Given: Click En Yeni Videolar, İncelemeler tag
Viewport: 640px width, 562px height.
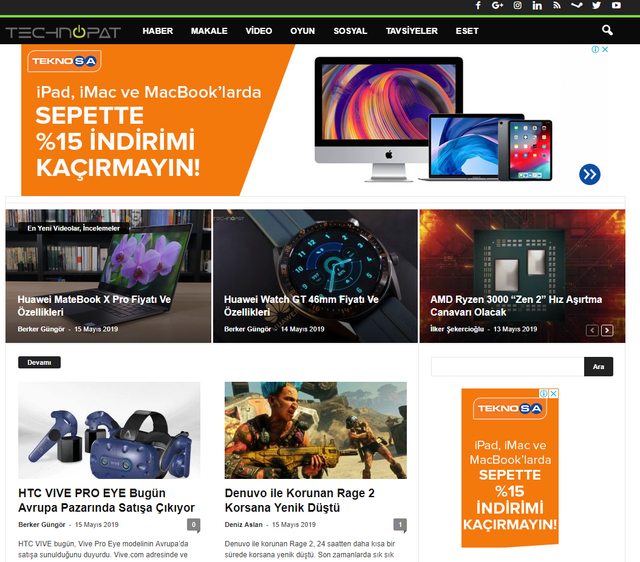Looking at the screenshot, I should click(73, 228).
